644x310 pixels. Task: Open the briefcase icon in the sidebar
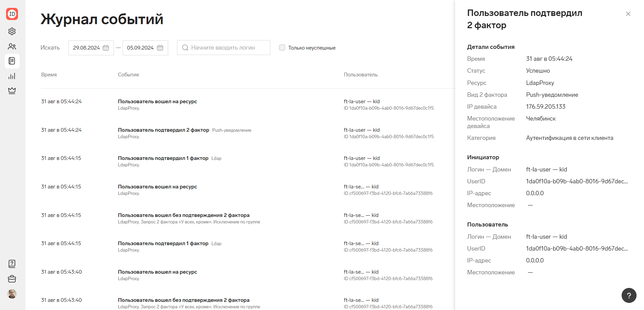(12, 279)
